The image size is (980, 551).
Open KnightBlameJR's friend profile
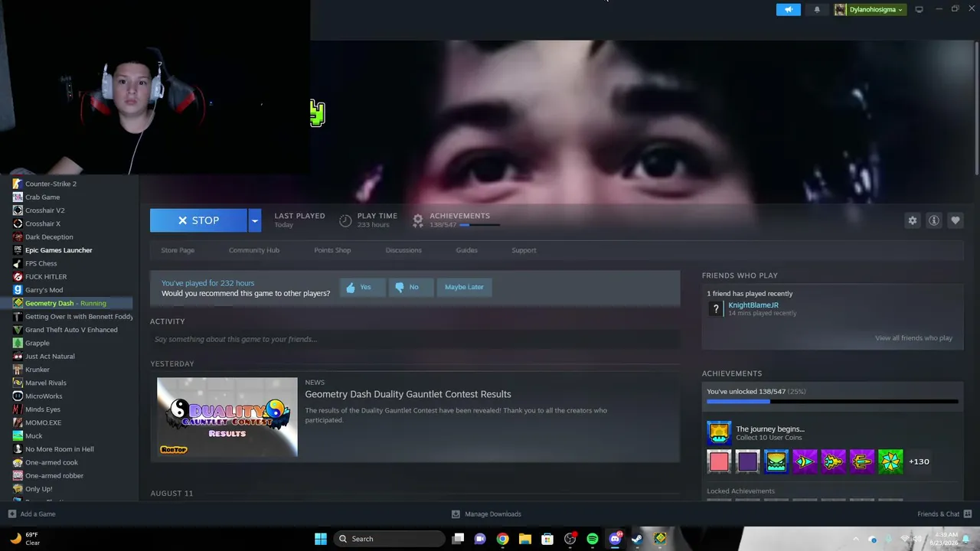point(753,305)
